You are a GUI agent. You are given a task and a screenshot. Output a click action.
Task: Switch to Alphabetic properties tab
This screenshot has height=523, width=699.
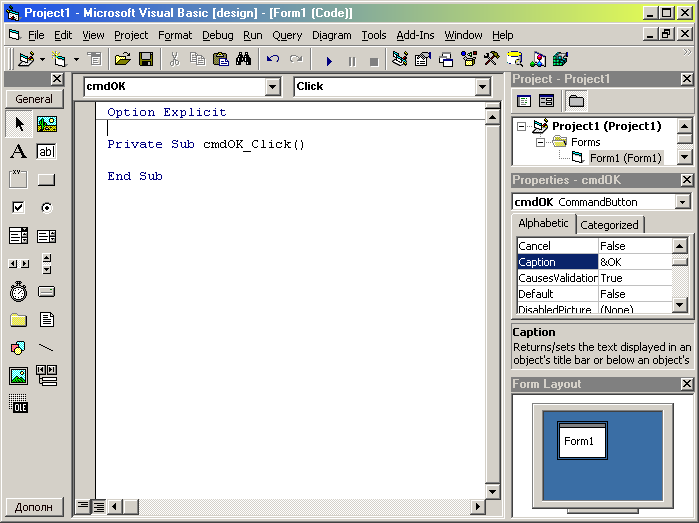click(543, 223)
